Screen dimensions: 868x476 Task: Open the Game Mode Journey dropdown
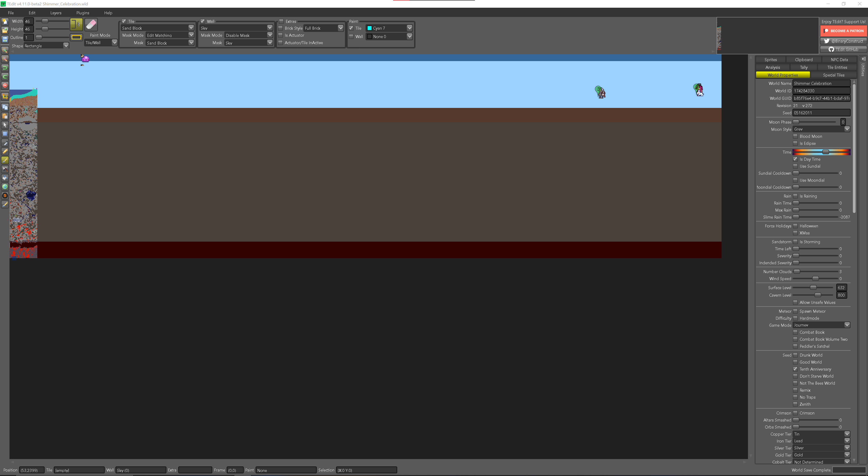(821, 325)
